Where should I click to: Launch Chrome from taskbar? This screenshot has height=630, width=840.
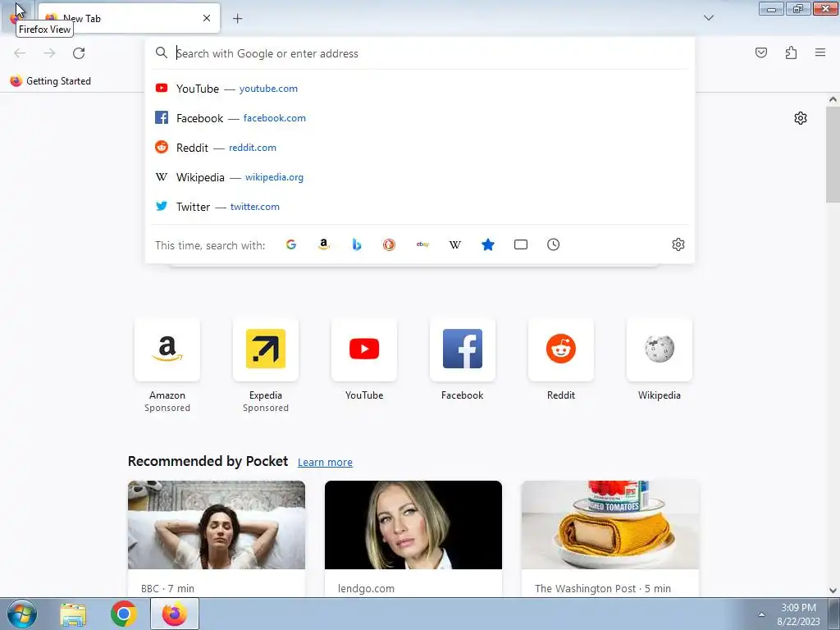[x=124, y=614]
